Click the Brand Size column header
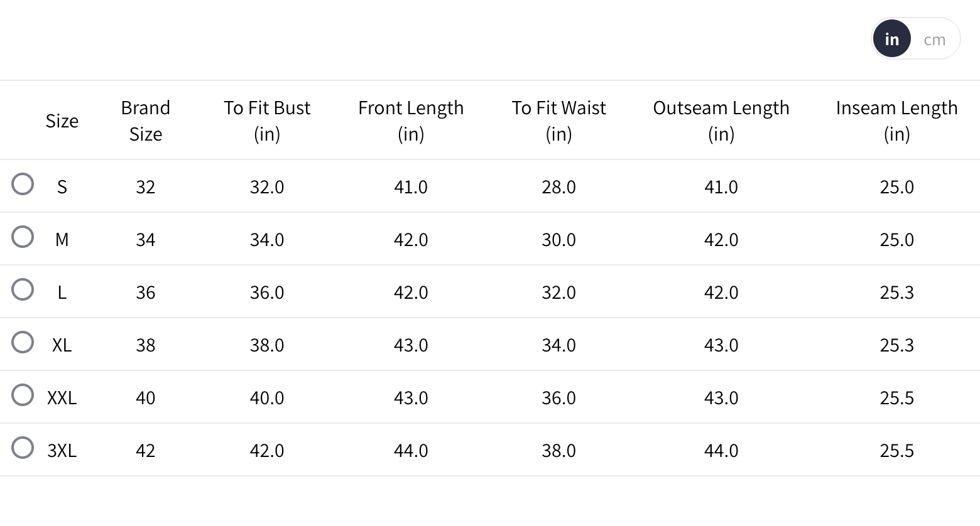Viewport: 980px width, 526px height. click(145, 121)
